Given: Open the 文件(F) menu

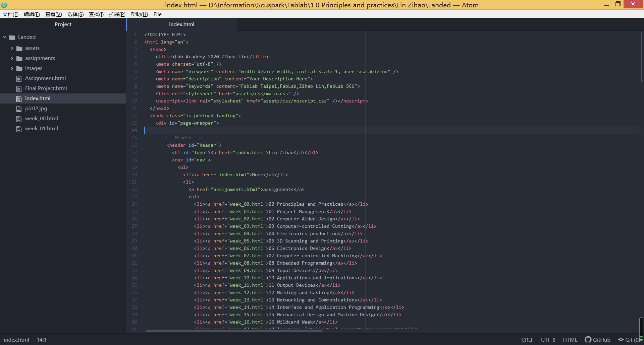Looking at the screenshot, I should [x=10, y=14].
